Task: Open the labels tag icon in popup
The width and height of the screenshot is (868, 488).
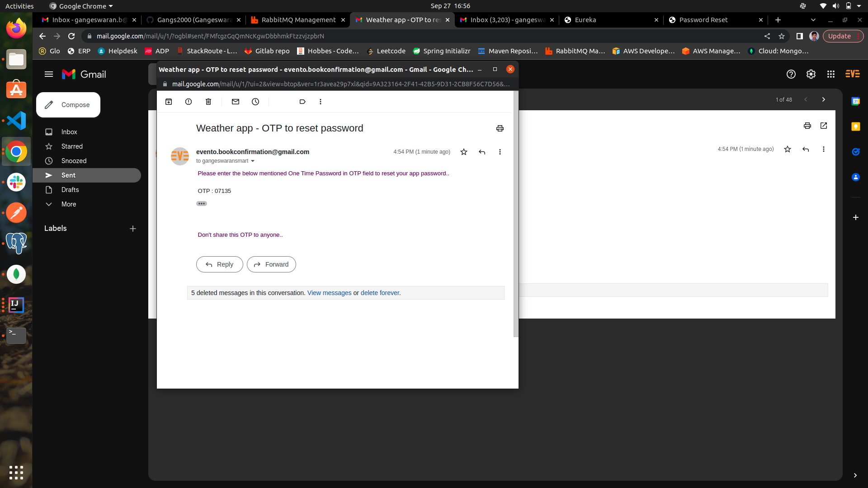Action: click(x=302, y=102)
